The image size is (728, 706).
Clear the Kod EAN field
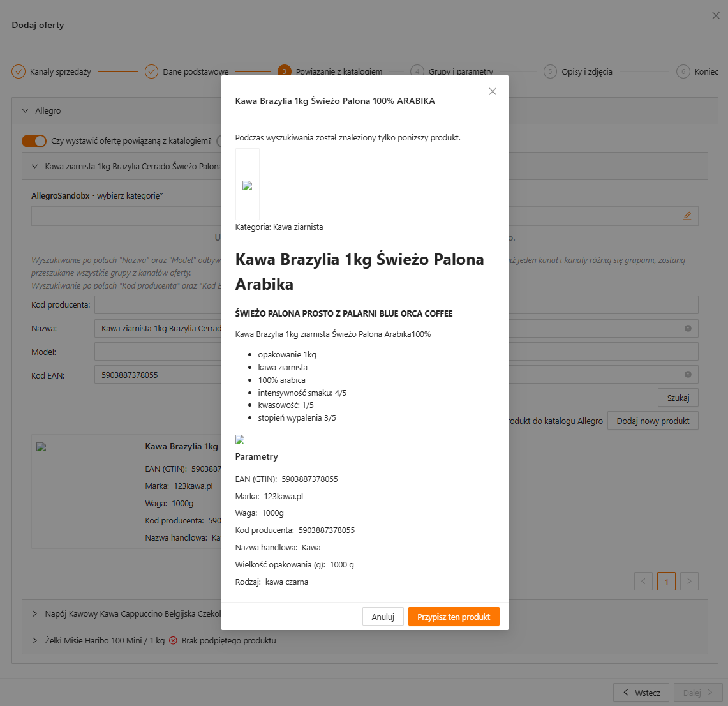688,374
